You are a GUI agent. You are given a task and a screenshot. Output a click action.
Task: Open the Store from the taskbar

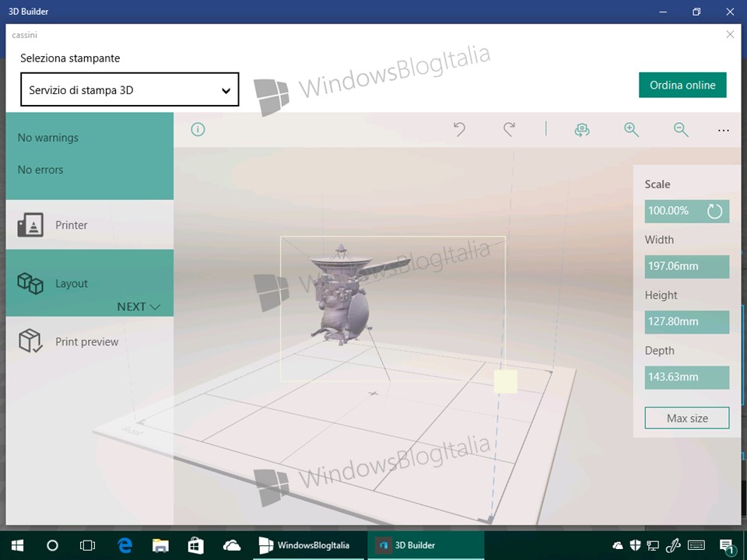tap(196, 545)
